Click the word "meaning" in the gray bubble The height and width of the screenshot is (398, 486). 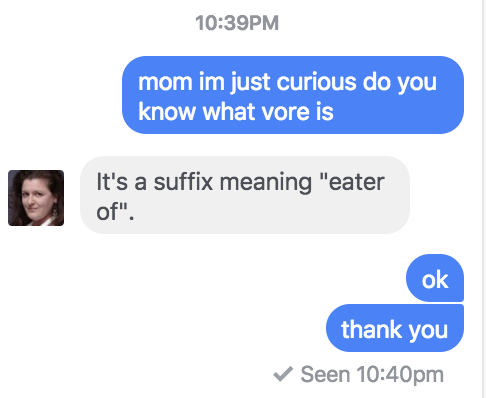266,183
